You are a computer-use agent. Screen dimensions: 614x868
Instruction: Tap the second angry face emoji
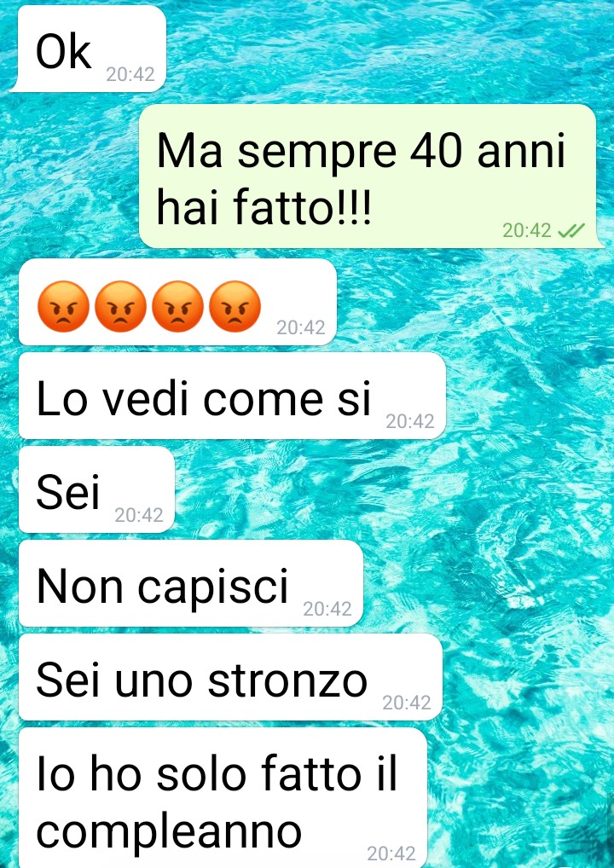[121, 307]
